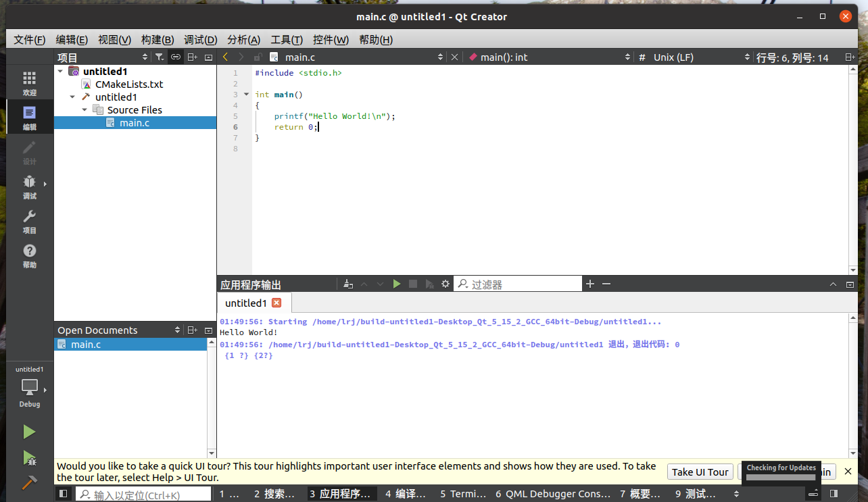The height and width of the screenshot is (502, 868).
Task: Open the 项目 view selector dropdown
Action: [101, 57]
